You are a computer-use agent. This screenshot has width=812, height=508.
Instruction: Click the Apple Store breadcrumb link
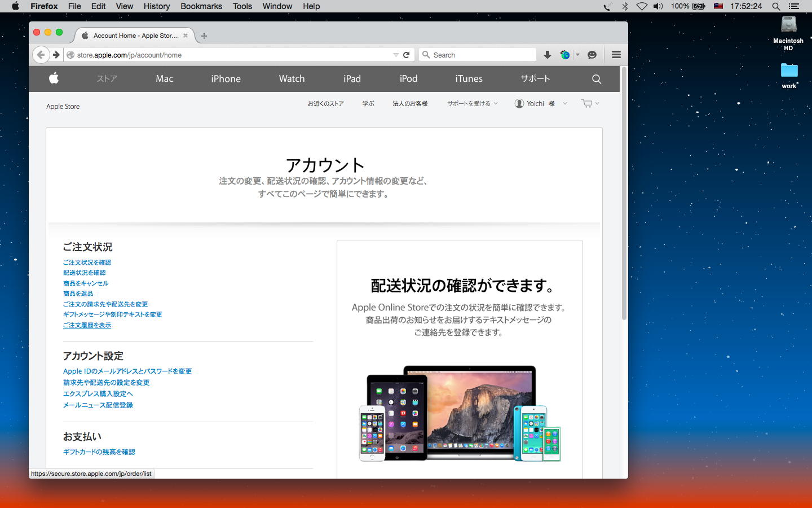63,107
